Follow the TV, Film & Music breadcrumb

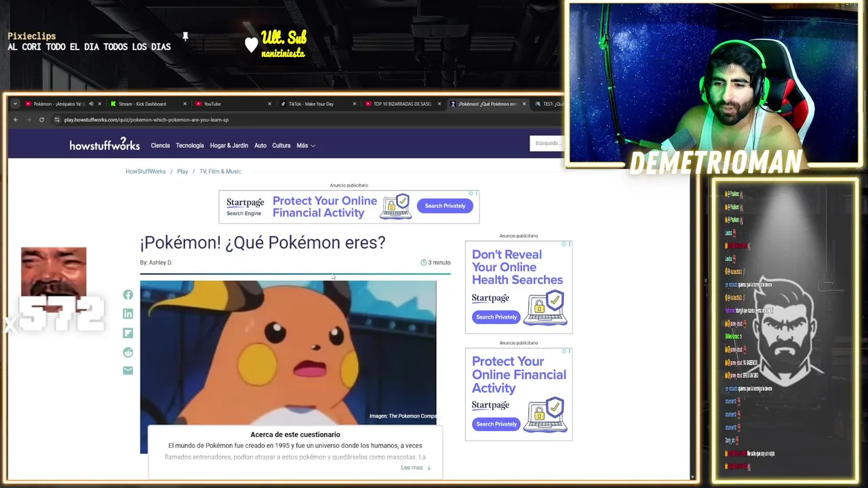point(220,171)
